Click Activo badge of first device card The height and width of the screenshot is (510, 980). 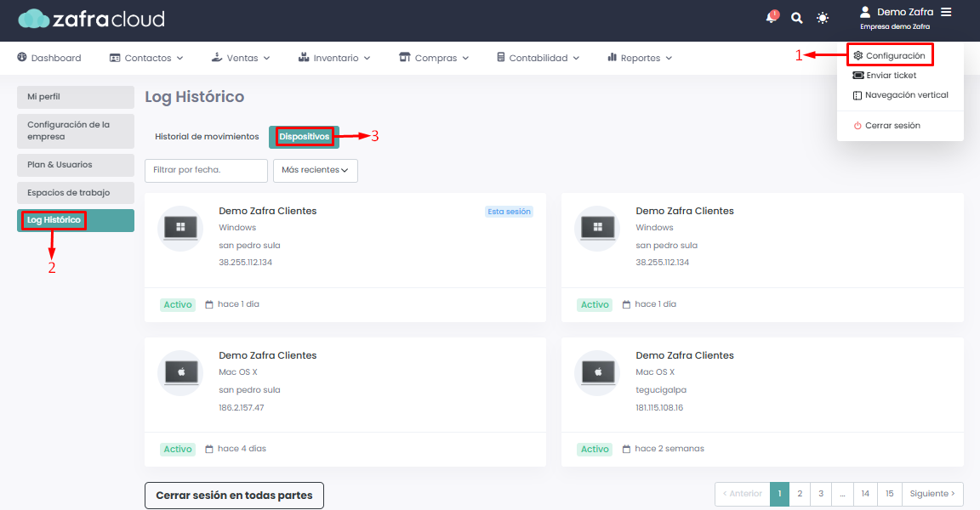click(x=178, y=304)
